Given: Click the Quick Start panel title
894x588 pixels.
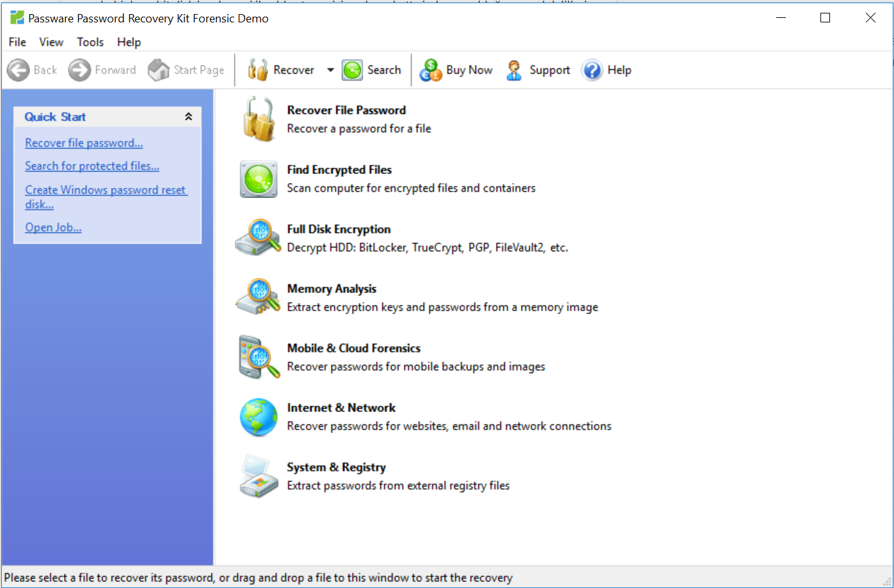Looking at the screenshot, I should 55,116.
